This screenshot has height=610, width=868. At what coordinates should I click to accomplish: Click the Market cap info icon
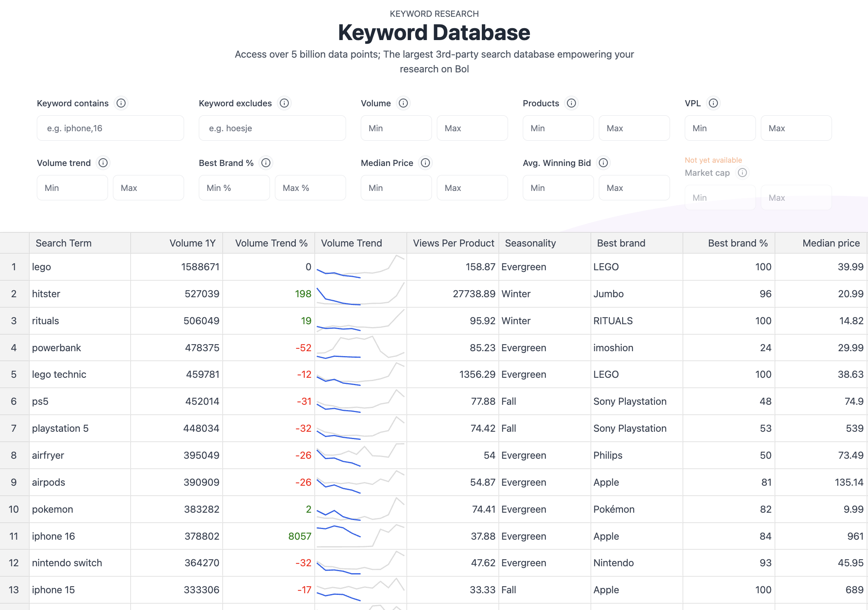[742, 173]
